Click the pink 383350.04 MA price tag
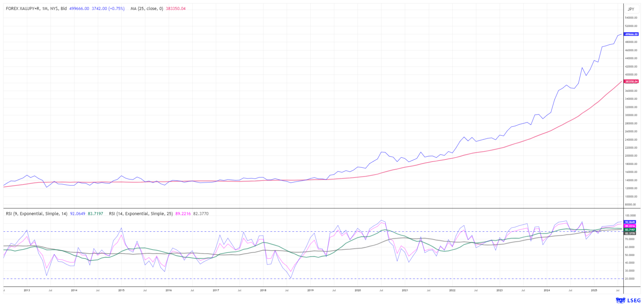 click(x=631, y=81)
